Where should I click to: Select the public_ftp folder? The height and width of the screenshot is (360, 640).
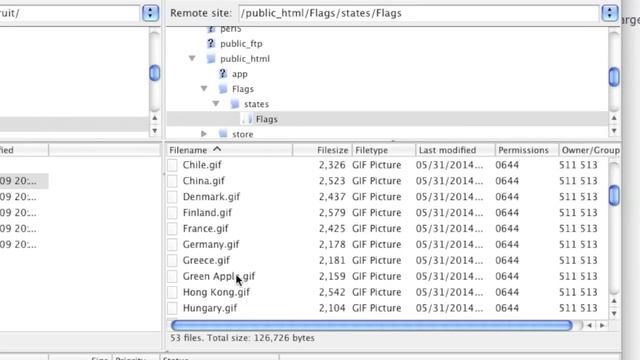(241, 44)
